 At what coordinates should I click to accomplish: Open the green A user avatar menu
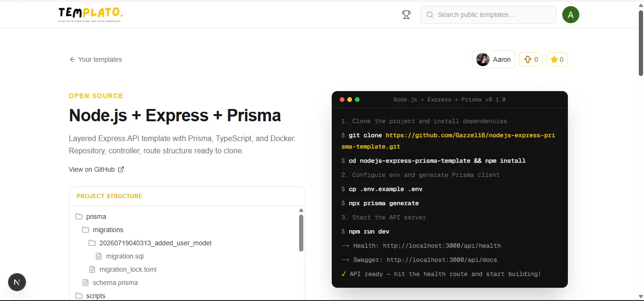pyautogui.click(x=571, y=15)
